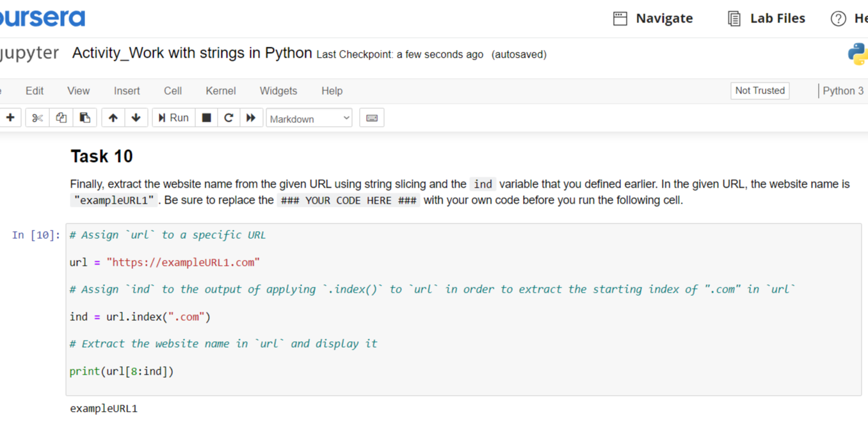Move selected cell up arrow

pyautogui.click(x=113, y=118)
